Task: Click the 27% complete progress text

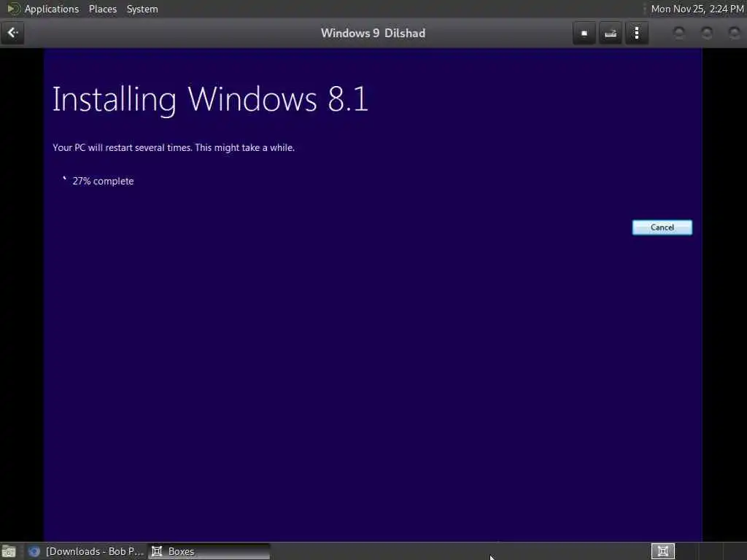Action: tap(103, 181)
